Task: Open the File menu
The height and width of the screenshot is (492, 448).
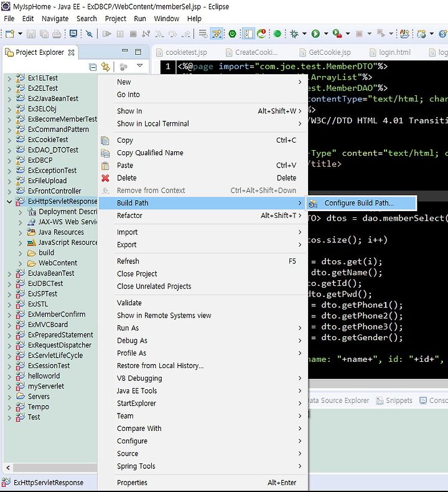Action: tap(9, 19)
